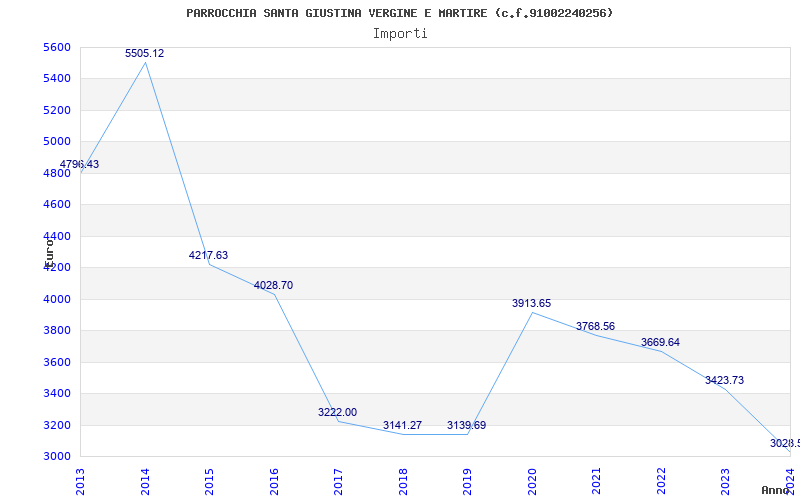The image size is (800, 500).
Task: Pick the y-axis value 3800
Action: [58, 331]
